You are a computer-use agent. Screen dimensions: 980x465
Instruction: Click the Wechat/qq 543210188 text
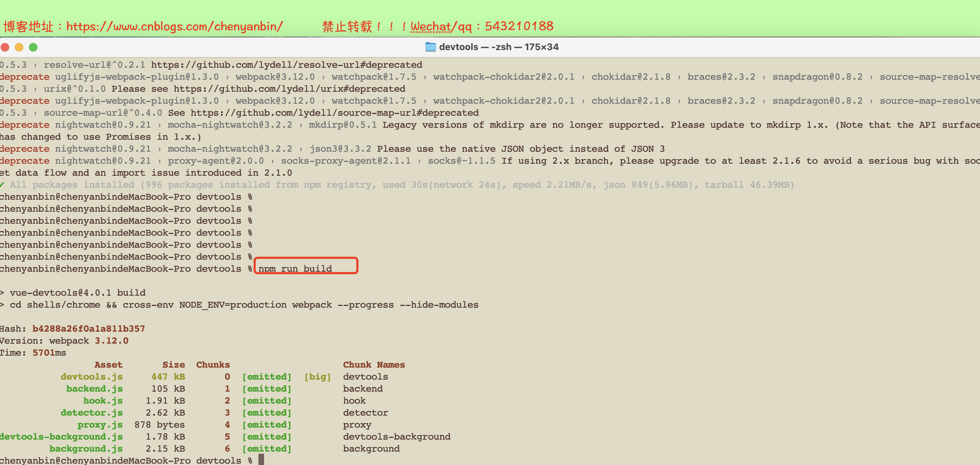click(482, 26)
